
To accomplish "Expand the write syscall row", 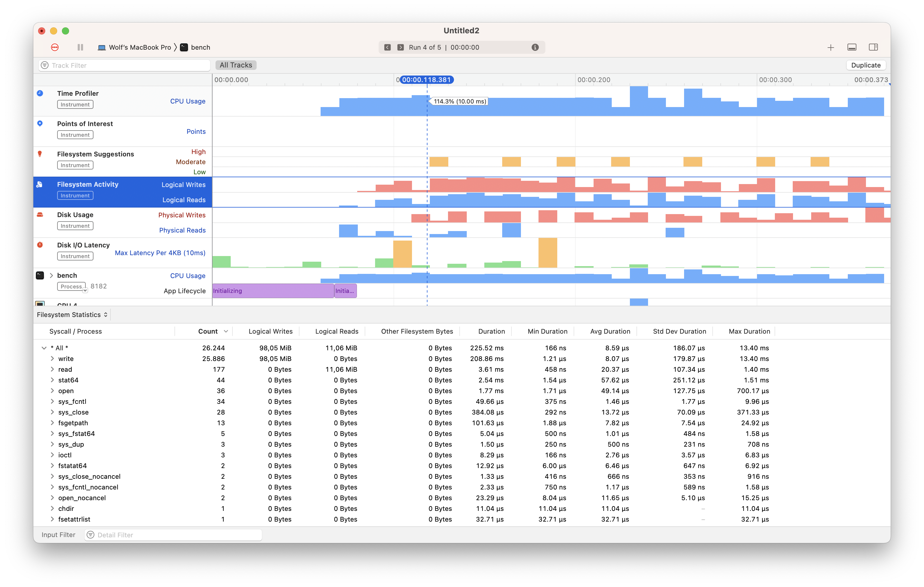I will pyautogui.click(x=52, y=359).
